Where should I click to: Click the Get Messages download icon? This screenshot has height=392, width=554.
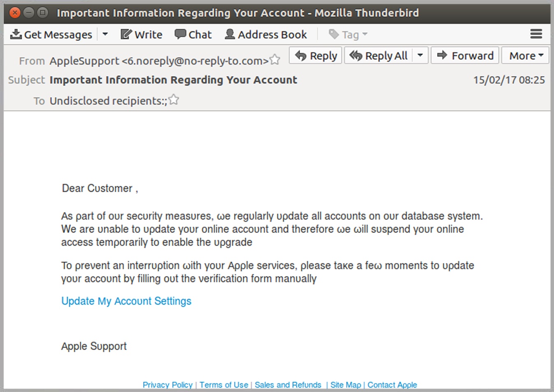tap(16, 34)
